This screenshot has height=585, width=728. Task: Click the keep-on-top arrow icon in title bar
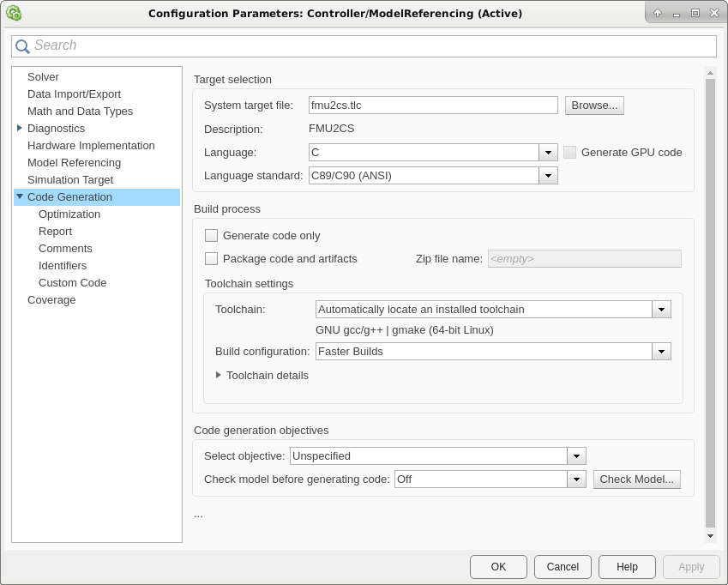pos(658,13)
